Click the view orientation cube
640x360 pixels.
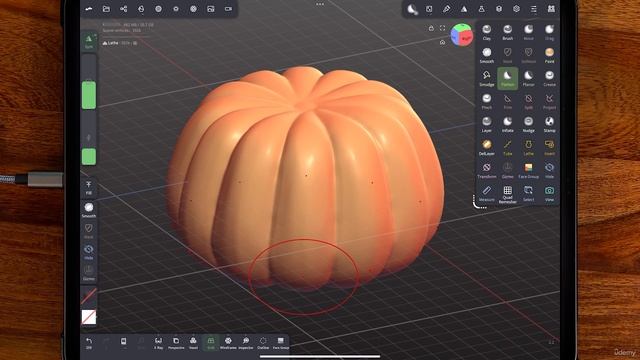pos(462,35)
